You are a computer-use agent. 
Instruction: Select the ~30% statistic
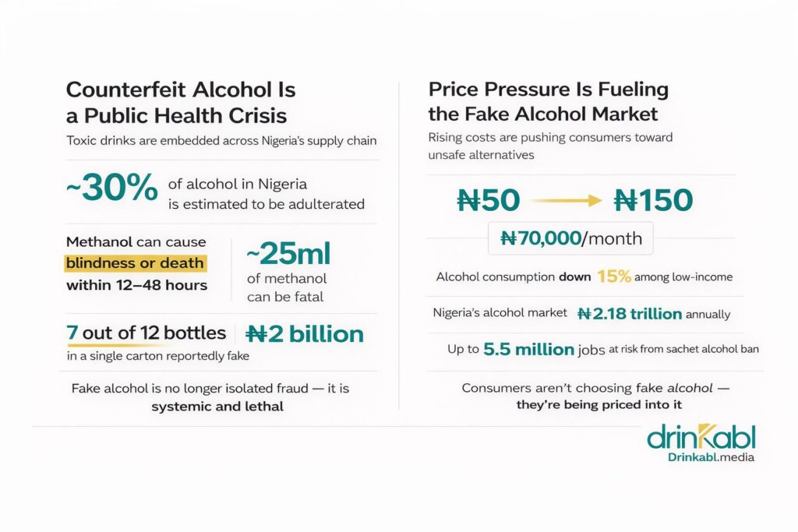point(111,189)
